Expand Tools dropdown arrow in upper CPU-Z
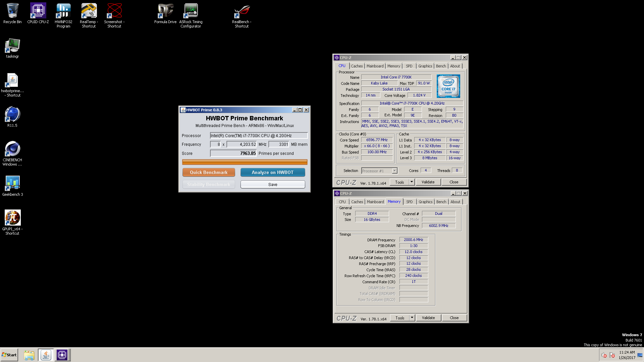The image size is (644, 362). pyautogui.click(x=412, y=182)
